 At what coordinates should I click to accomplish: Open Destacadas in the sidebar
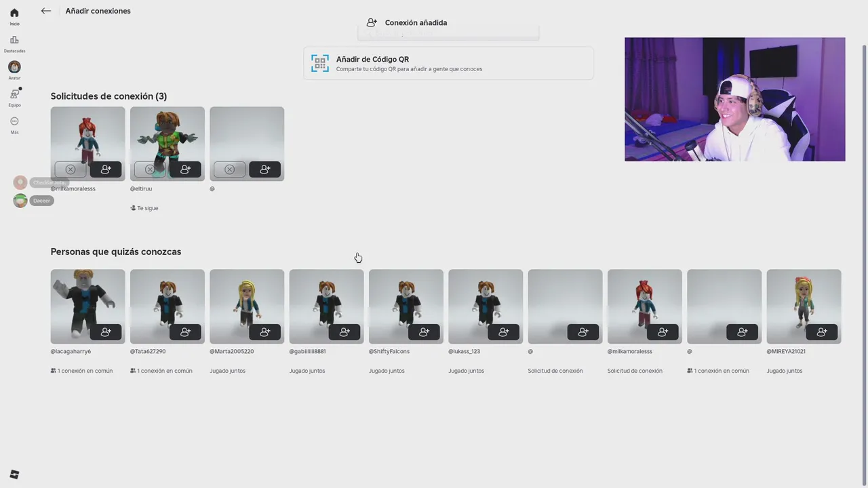(14, 44)
